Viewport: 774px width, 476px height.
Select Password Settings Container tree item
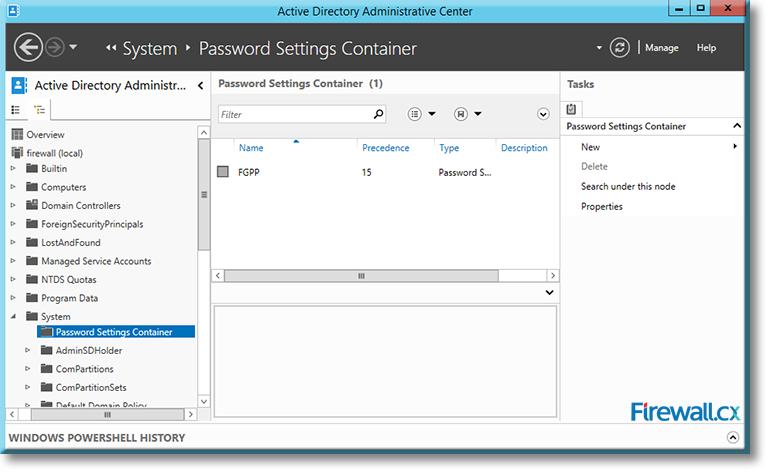click(116, 332)
